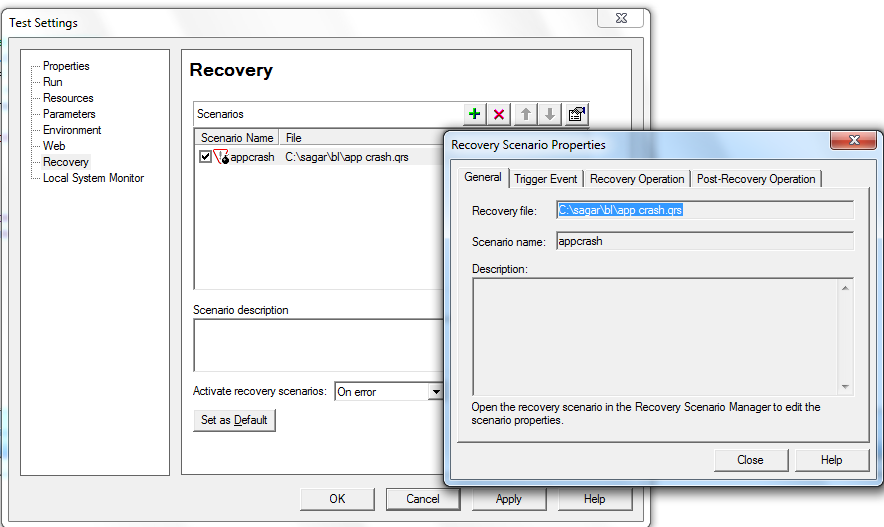Screen dimensions: 884x527
Task: Select Environment in Test Settings tree
Action: 72,130
